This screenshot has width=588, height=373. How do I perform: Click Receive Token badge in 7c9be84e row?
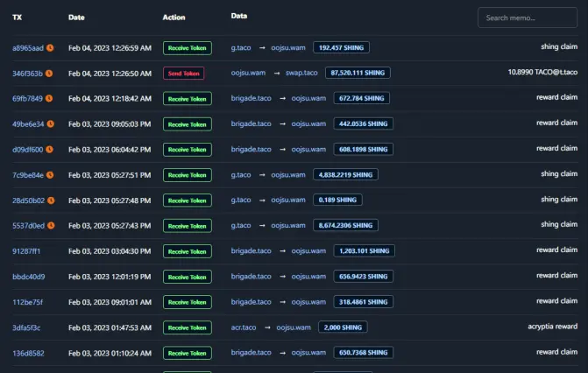(188, 175)
